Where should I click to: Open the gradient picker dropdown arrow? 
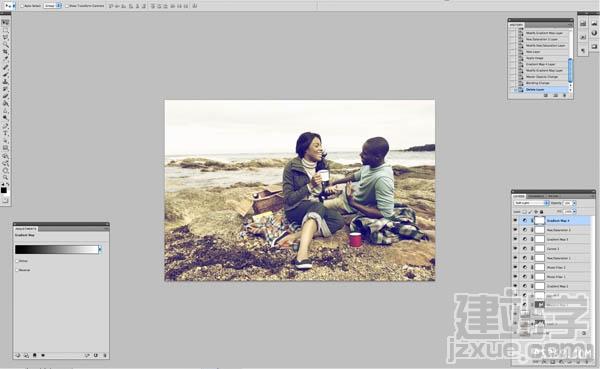pos(100,250)
